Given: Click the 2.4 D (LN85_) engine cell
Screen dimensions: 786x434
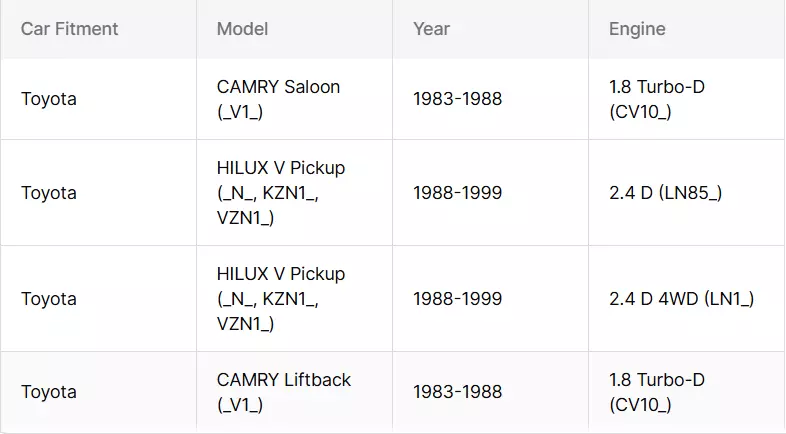Looking at the screenshot, I should pyautogui.click(x=665, y=193).
